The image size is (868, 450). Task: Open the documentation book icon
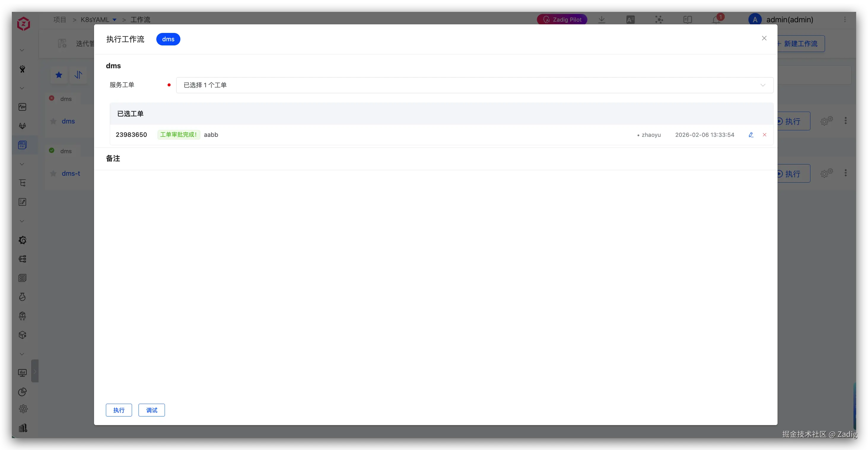point(687,20)
